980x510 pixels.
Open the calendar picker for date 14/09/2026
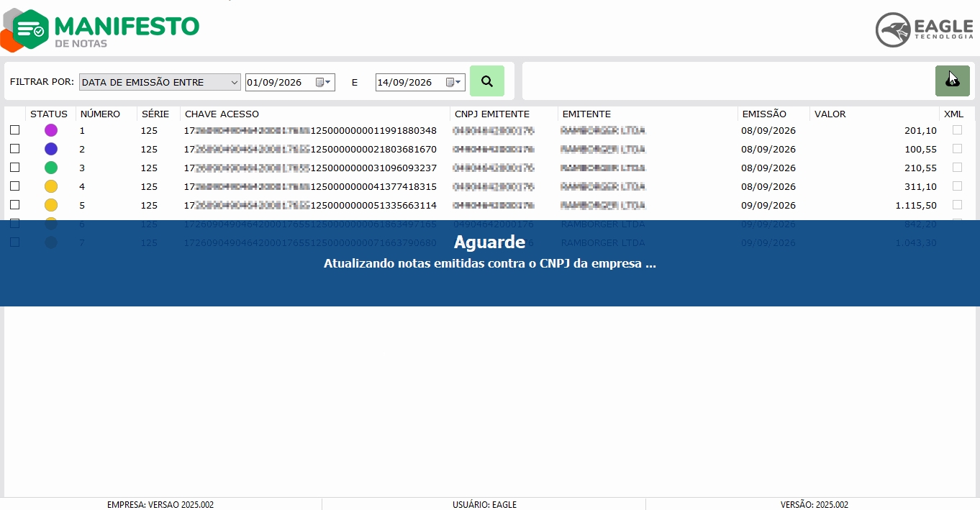pos(454,82)
